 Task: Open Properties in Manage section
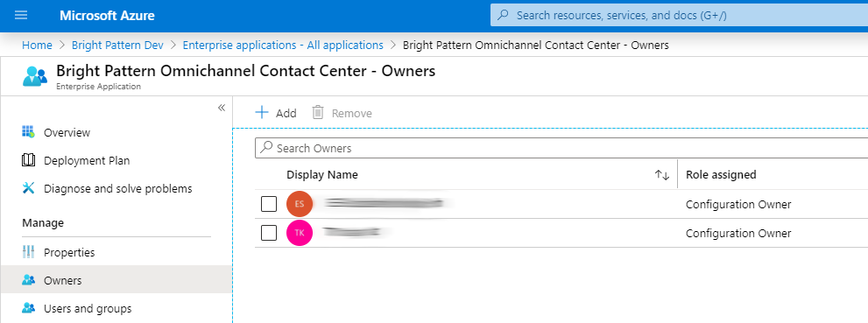click(x=69, y=252)
